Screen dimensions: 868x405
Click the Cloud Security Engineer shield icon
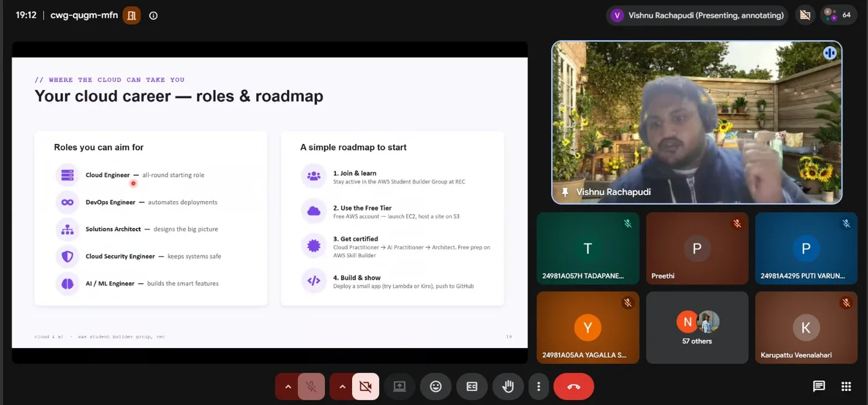point(68,256)
